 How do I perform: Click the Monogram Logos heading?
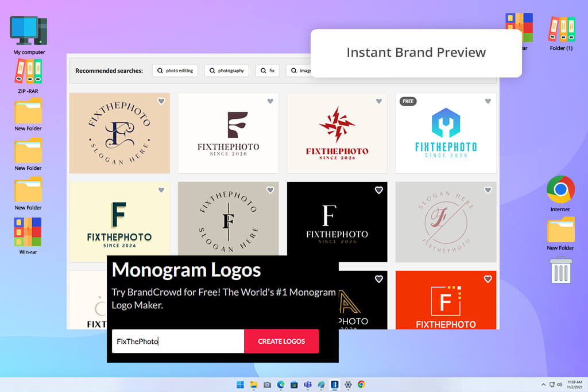tap(187, 270)
